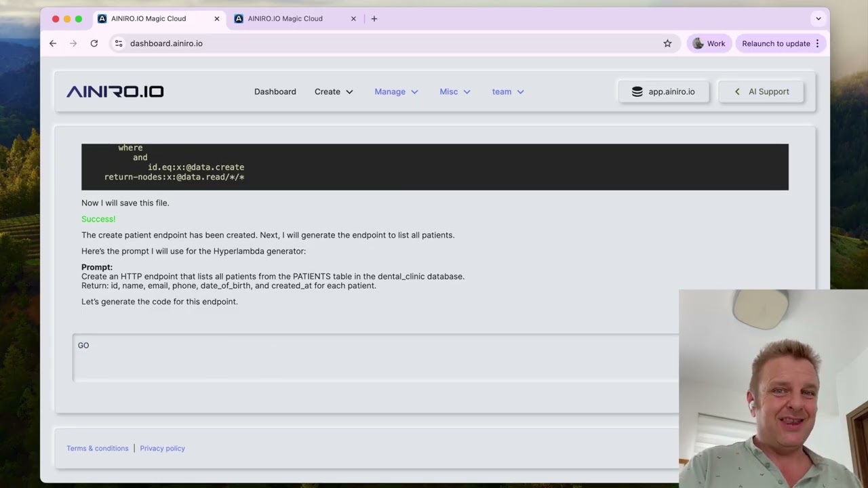
Task: Expand the team dropdown menu
Action: (x=508, y=91)
